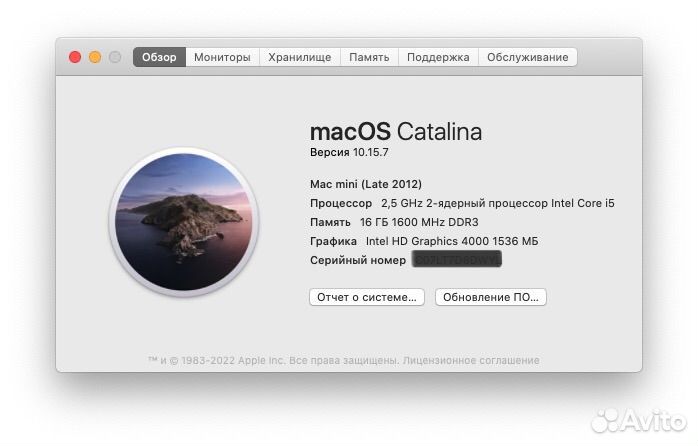Select the Обзор tab
Viewport: 698px width, 446px height.
coord(159,57)
